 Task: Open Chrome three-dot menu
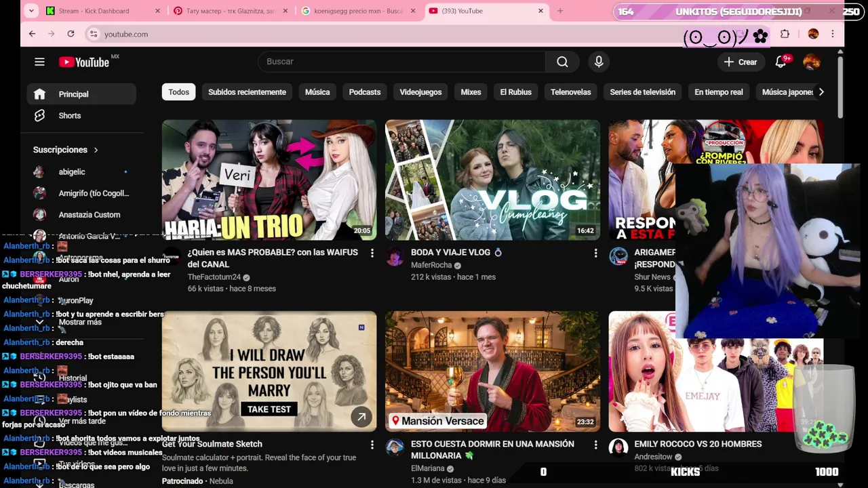(x=833, y=34)
